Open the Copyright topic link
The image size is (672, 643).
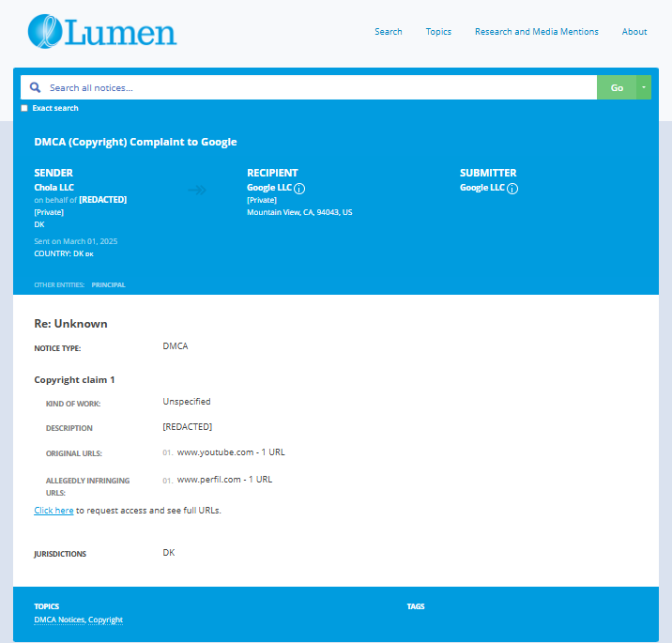tap(105, 620)
